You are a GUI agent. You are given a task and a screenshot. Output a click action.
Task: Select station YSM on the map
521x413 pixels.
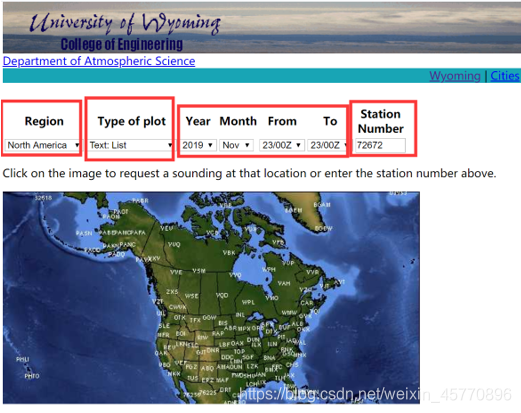[199, 271]
